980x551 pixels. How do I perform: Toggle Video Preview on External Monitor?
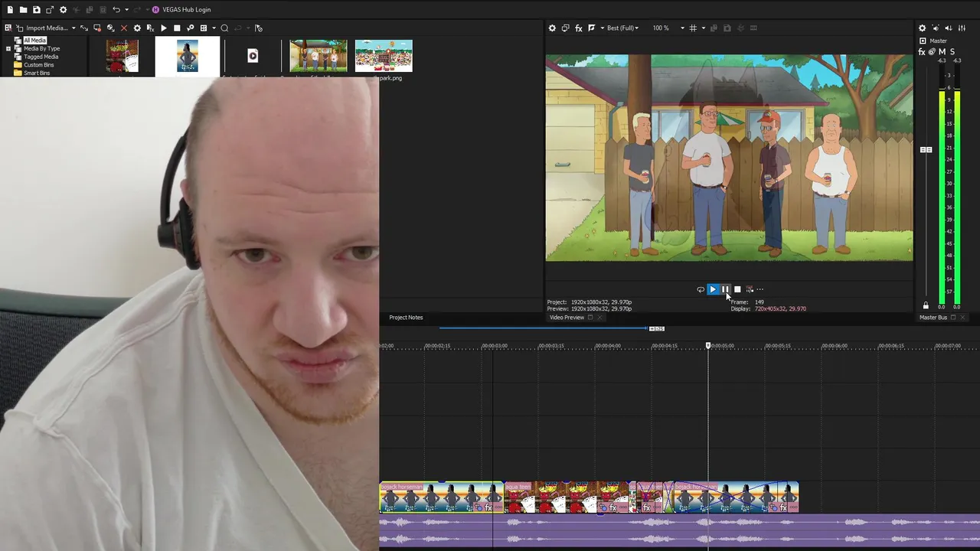point(565,28)
